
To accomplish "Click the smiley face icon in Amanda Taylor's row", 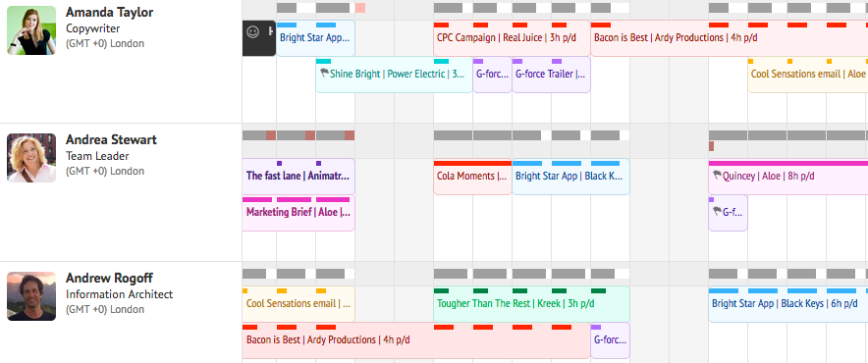I will pos(253,32).
